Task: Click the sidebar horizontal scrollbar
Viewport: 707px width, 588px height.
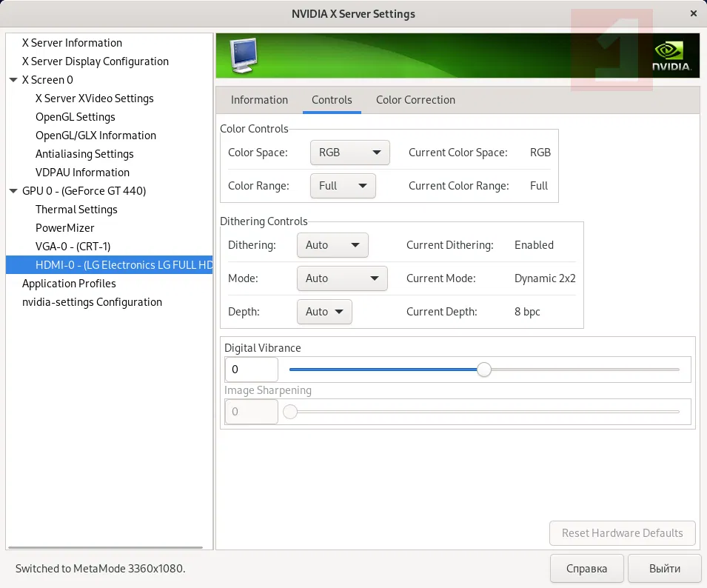Action: [x=106, y=547]
